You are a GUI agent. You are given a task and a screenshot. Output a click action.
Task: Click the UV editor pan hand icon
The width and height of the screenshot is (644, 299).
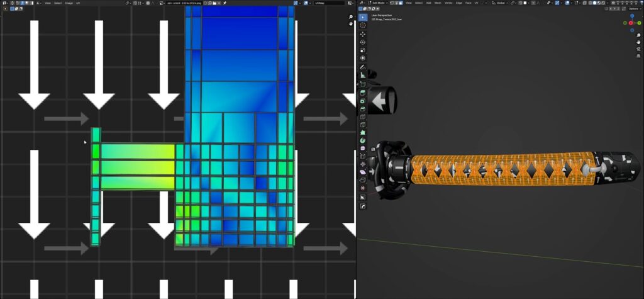point(351,23)
